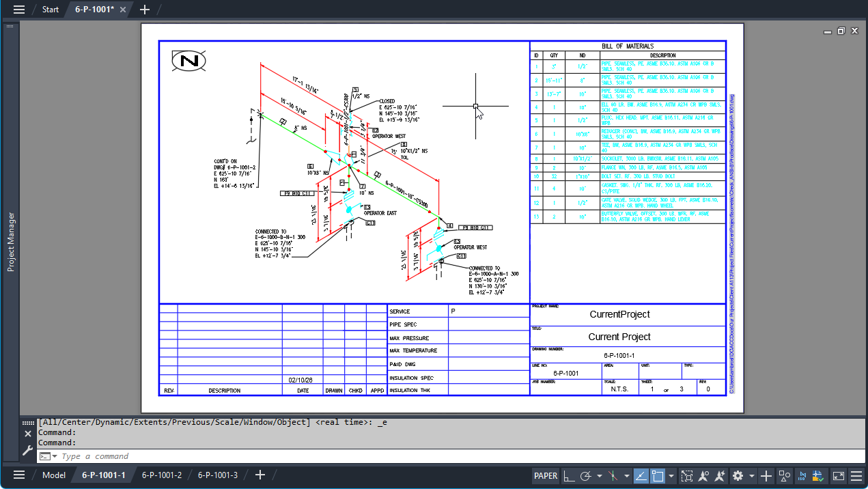Select the 17'-1 13/16" dimension text
This screenshot has height=489, width=868.
click(x=306, y=83)
